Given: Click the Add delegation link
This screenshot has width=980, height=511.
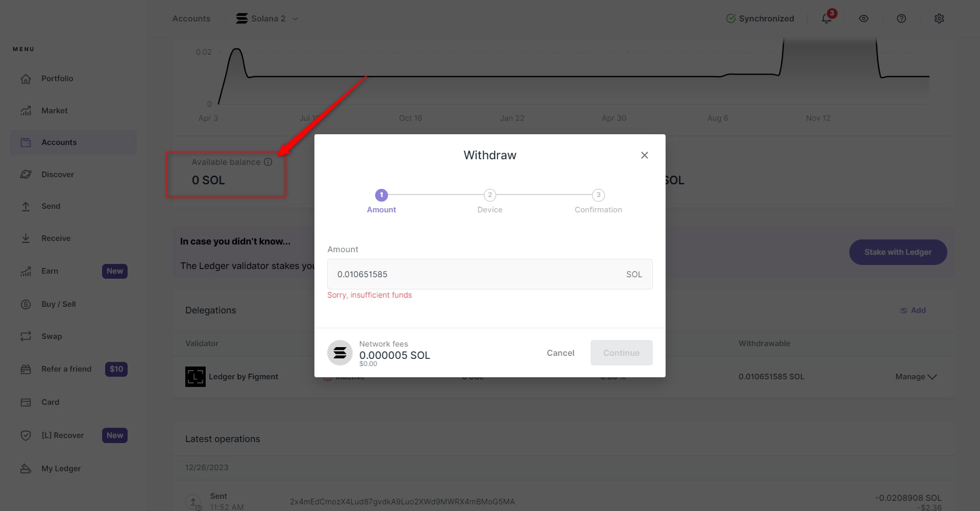Looking at the screenshot, I should pyautogui.click(x=913, y=310).
